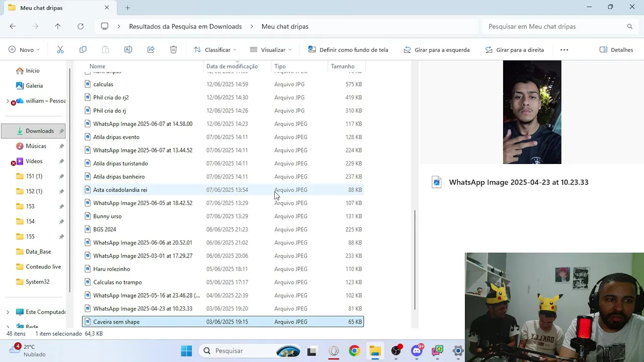
Task: Click Girar para a esquerda
Action: pyautogui.click(x=436, y=50)
